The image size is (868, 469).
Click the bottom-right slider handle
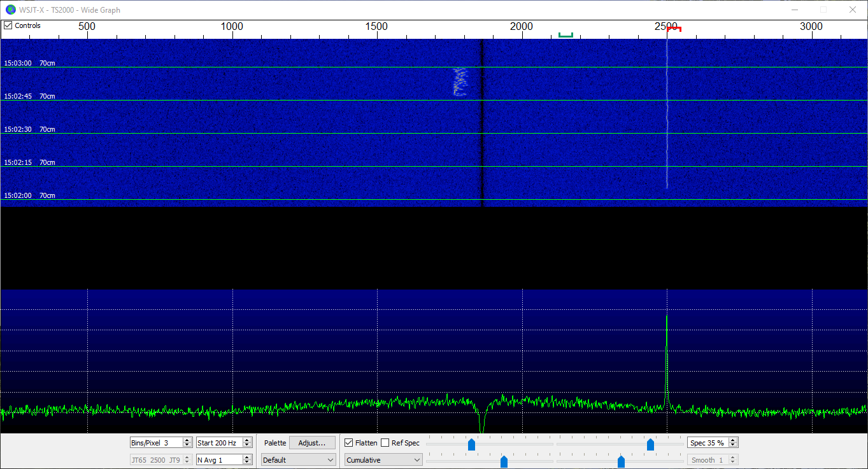[x=621, y=461]
